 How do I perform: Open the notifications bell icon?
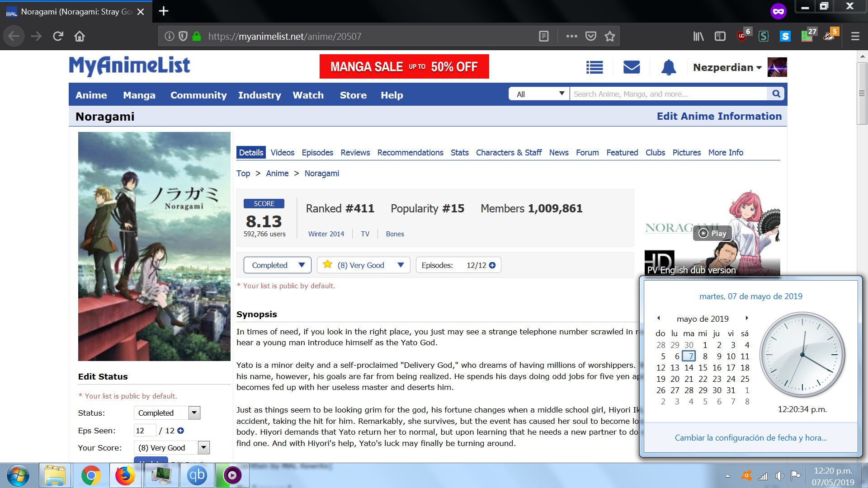click(x=669, y=67)
